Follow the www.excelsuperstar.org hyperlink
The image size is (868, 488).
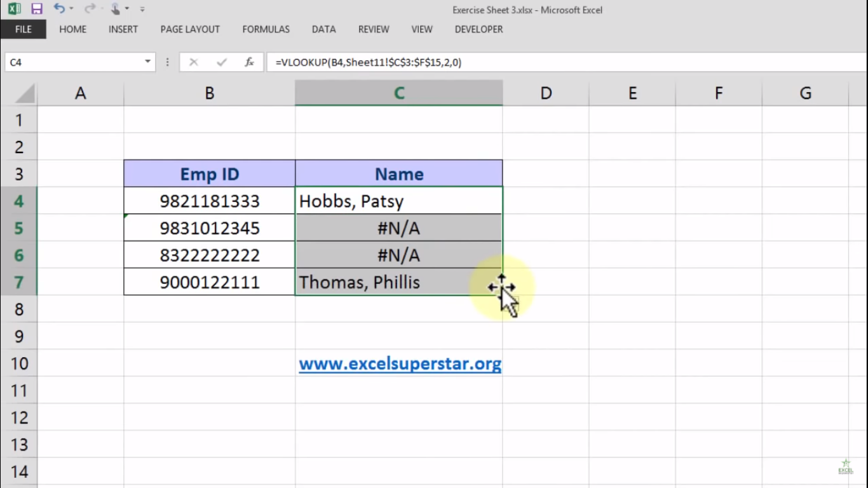click(x=400, y=363)
